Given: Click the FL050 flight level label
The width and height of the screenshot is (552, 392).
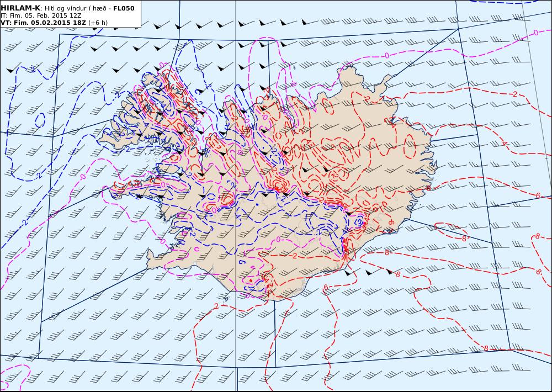Looking at the screenshot, I should pyautogui.click(x=124, y=8).
